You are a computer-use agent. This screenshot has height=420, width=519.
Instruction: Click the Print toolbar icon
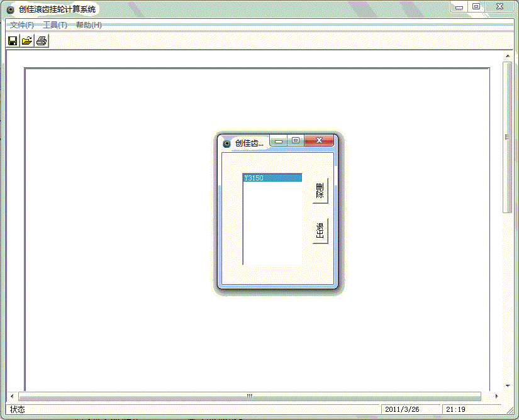42,41
